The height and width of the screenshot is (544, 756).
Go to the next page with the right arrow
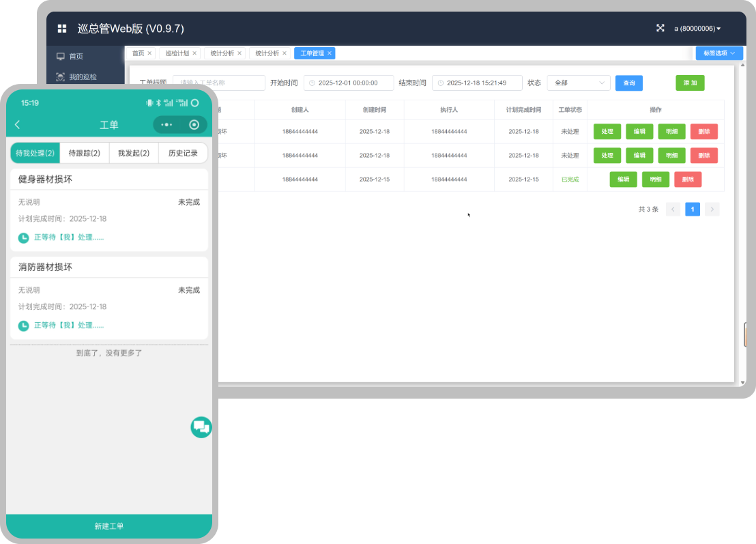point(712,210)
